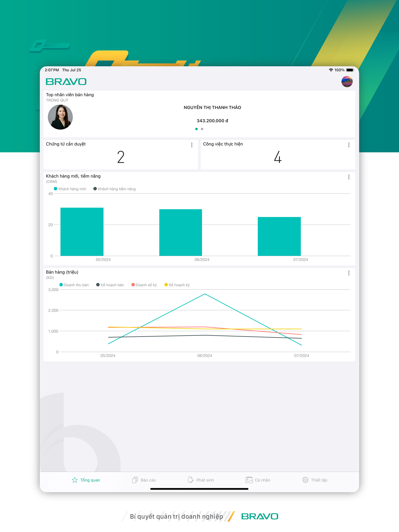Click the TRONG QUÝ subtitle
The image size is (399, 532).
point(57,100)
